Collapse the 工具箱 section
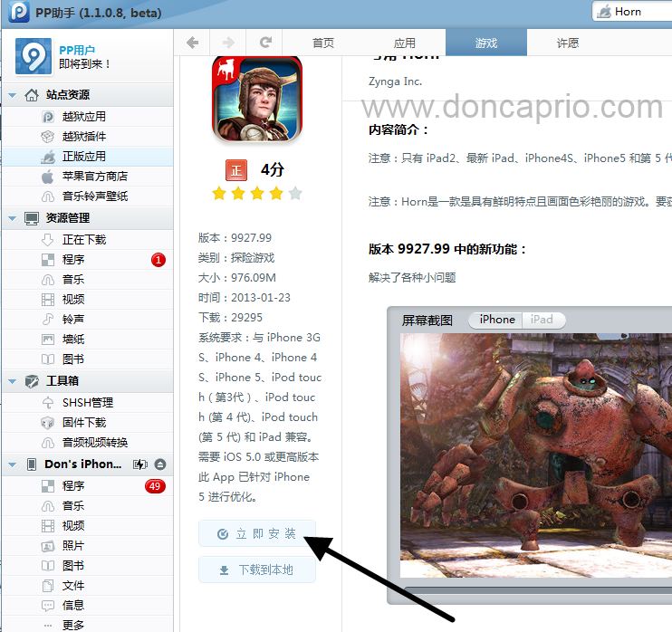Image resolution: width=672 pixels, height=632 pixels. [x=13, y=381]
